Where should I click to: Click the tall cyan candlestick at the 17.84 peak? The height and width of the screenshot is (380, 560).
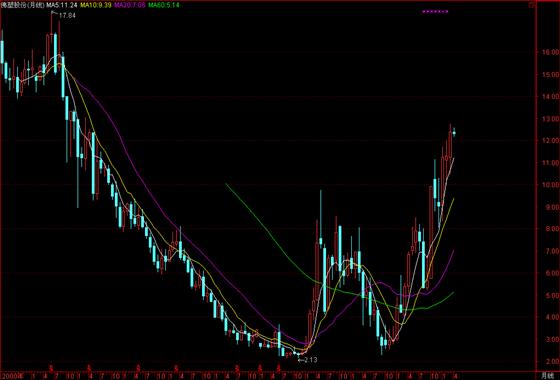56,54
